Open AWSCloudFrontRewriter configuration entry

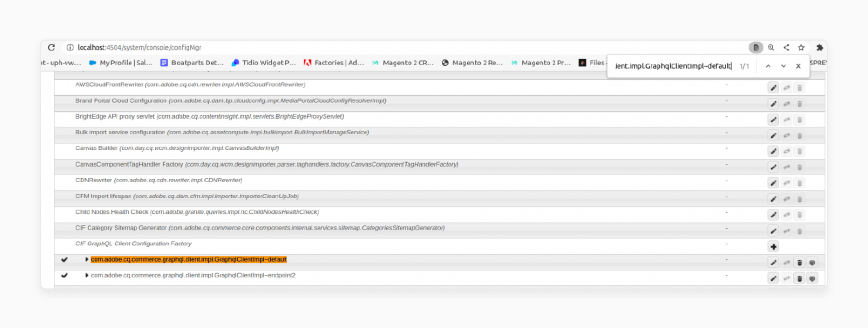190,84
